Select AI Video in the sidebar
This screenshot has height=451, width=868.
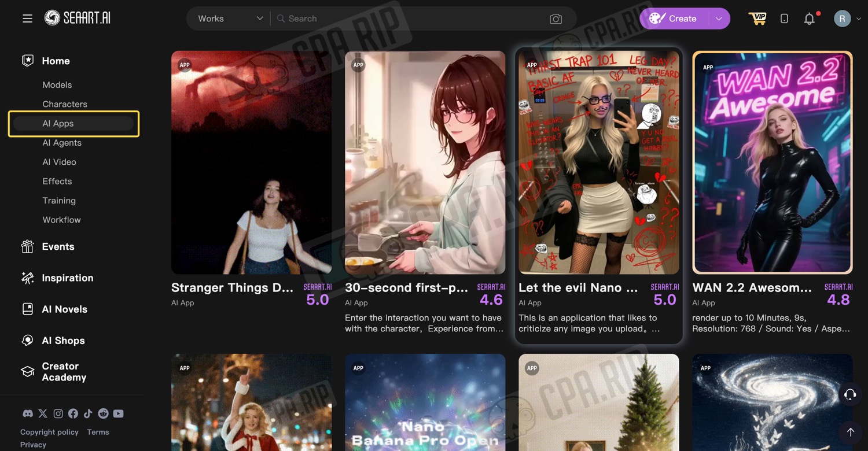point(59,162)
